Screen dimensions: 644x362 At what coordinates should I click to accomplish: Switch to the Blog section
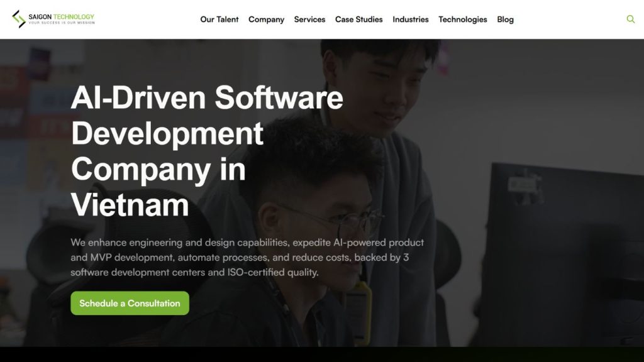[505, 19]
